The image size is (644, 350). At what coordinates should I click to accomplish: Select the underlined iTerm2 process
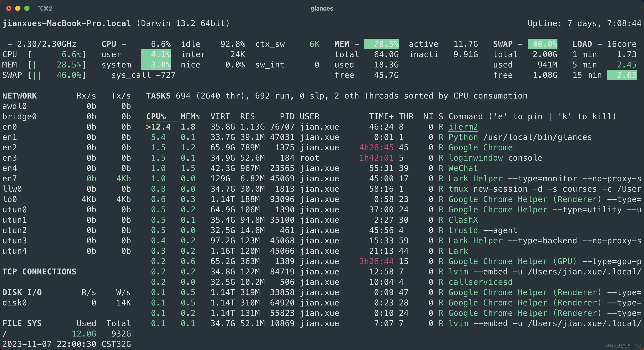pos(463,127)
